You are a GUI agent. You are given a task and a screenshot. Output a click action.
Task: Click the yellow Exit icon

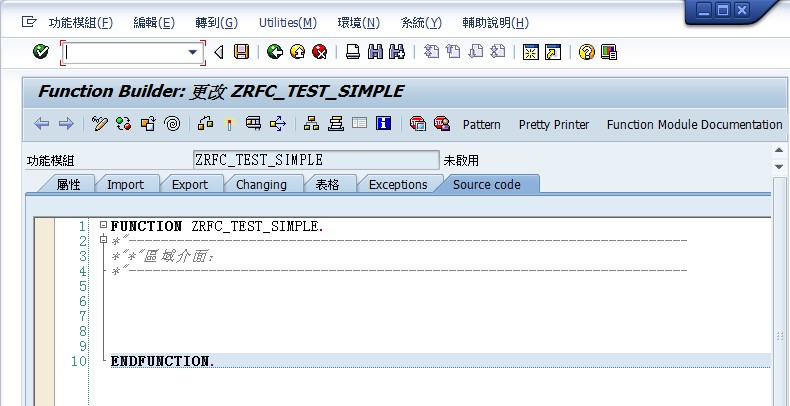click(x=298, y=52)
